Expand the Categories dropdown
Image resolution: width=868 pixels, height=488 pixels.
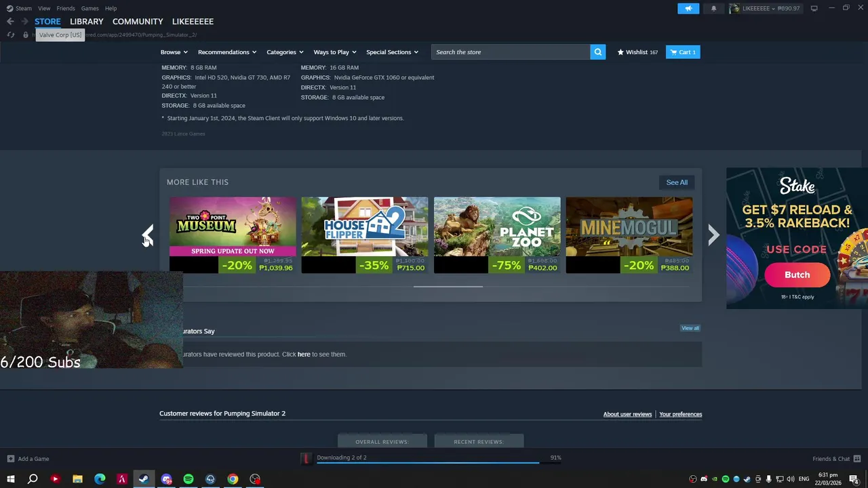(284, 52)
